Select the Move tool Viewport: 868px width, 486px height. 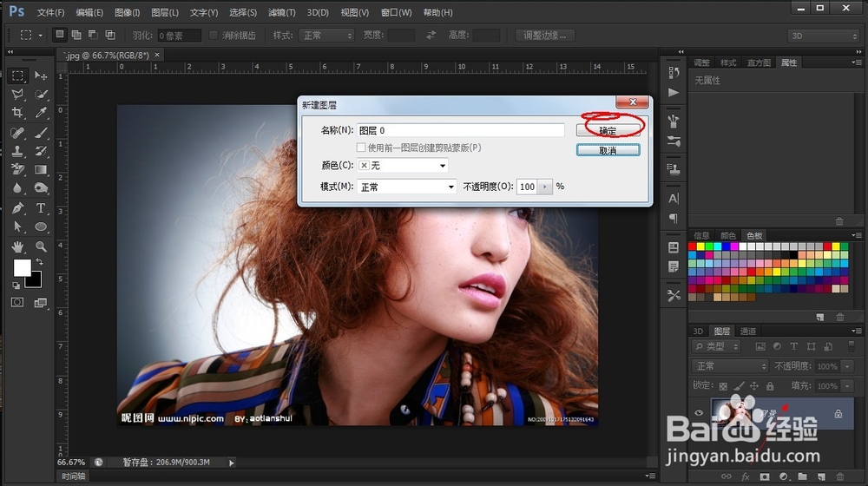pos(41,76)
